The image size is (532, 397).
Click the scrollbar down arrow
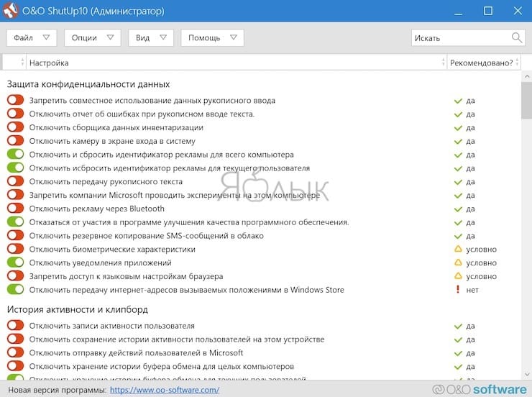(526, 375)
